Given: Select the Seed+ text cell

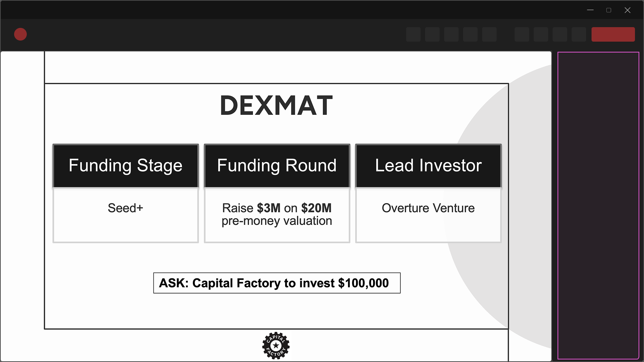Looking at the screenshot, I should (x=126, y=208).
